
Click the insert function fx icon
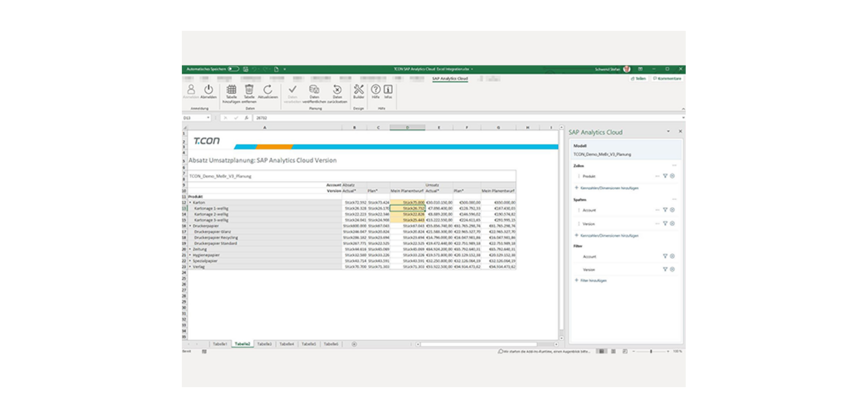(x=247, y=118)
